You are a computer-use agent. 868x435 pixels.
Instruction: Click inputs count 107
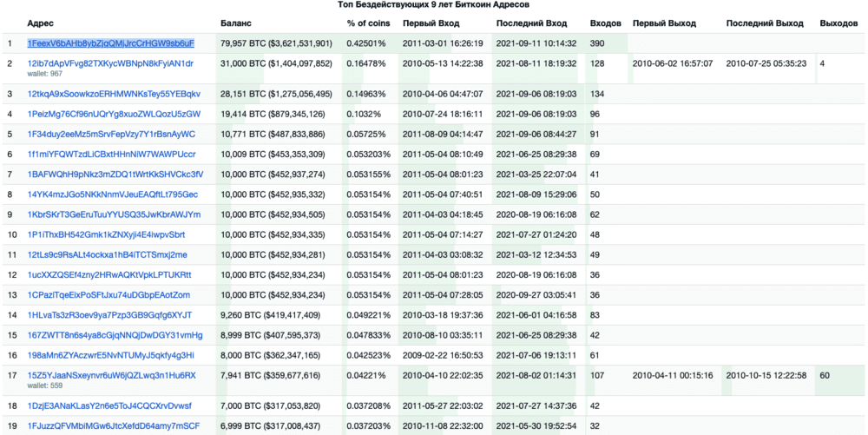click(x=597, y=375)
